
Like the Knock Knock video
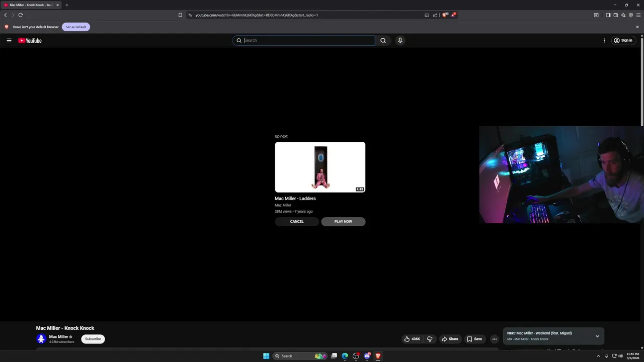coord(412,339)
